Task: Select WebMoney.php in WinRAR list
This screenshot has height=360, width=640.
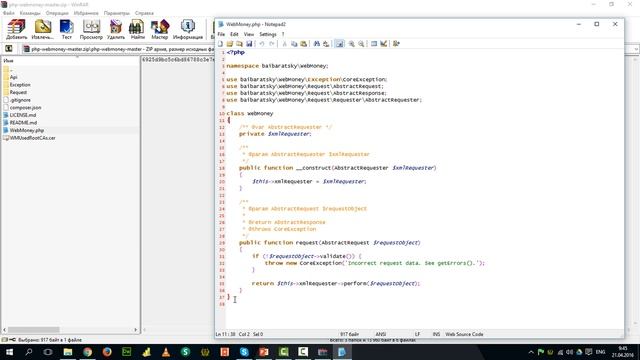Action: [x=27, y=130]
